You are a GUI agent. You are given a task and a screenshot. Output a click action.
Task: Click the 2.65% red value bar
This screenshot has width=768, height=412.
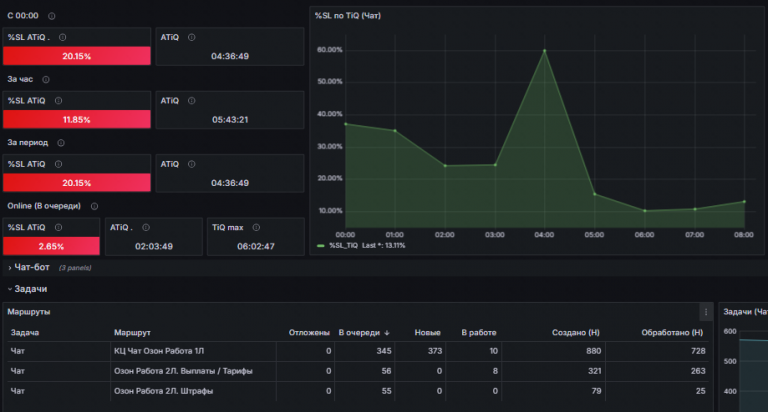51,246
